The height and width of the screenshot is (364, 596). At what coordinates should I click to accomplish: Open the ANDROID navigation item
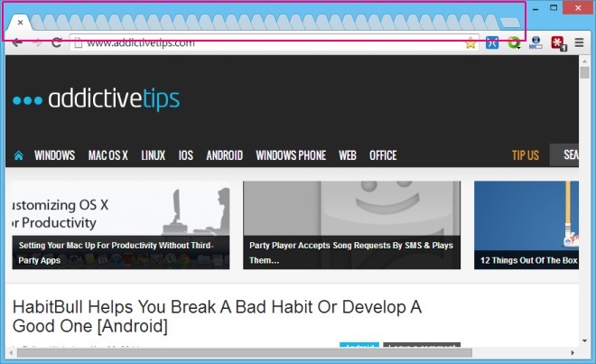click(x=225, y=155)
